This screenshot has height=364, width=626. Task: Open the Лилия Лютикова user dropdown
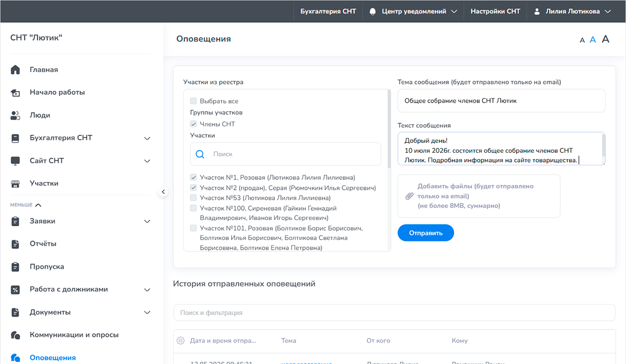[572, 11]
